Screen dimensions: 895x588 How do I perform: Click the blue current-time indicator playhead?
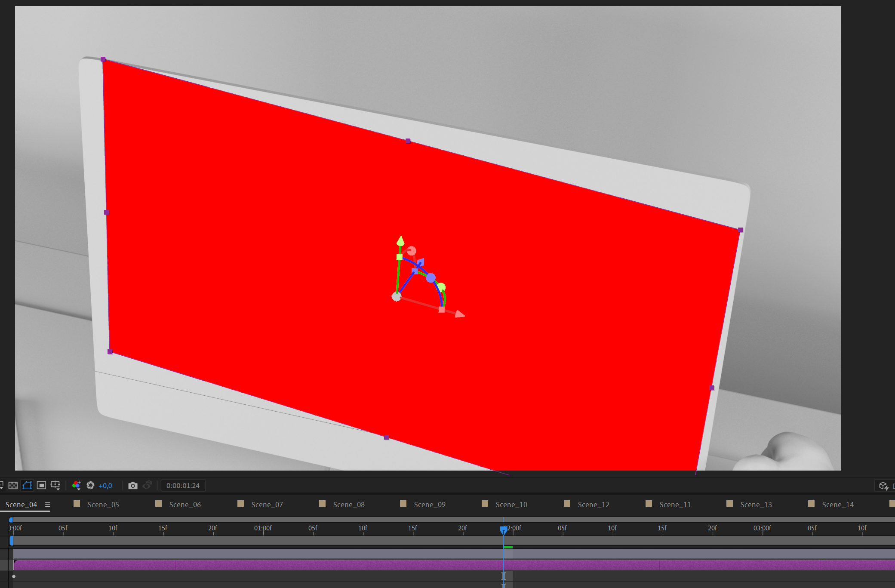click(x=503, y=530)
